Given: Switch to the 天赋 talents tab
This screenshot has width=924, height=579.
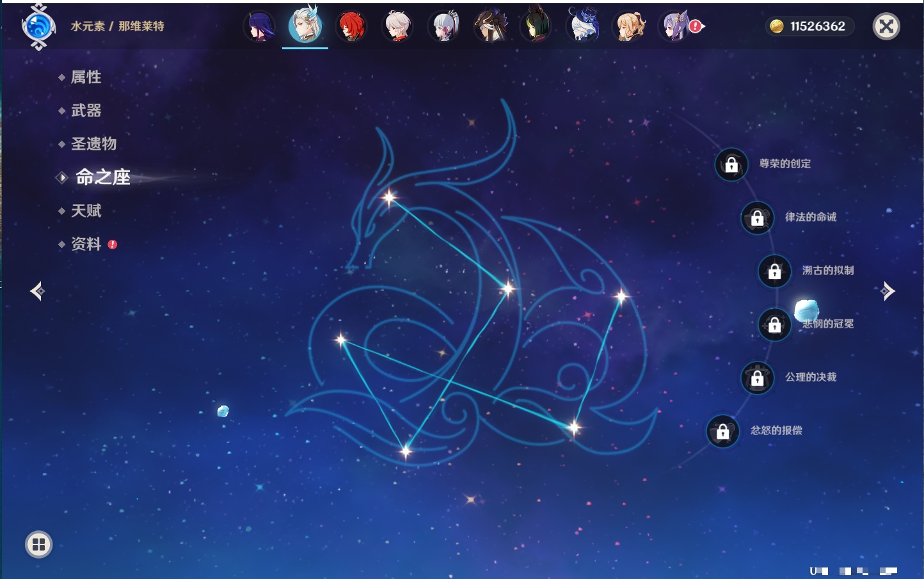Looking at the screenshot, I should [86, 210].
